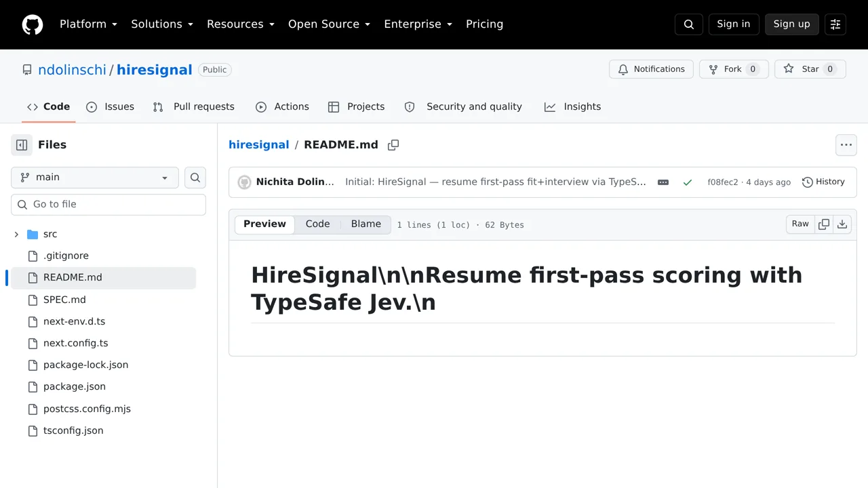This screenshot has width=868, height=488.
Task: Open appearance settings icon in header
Action: (835, 24)
